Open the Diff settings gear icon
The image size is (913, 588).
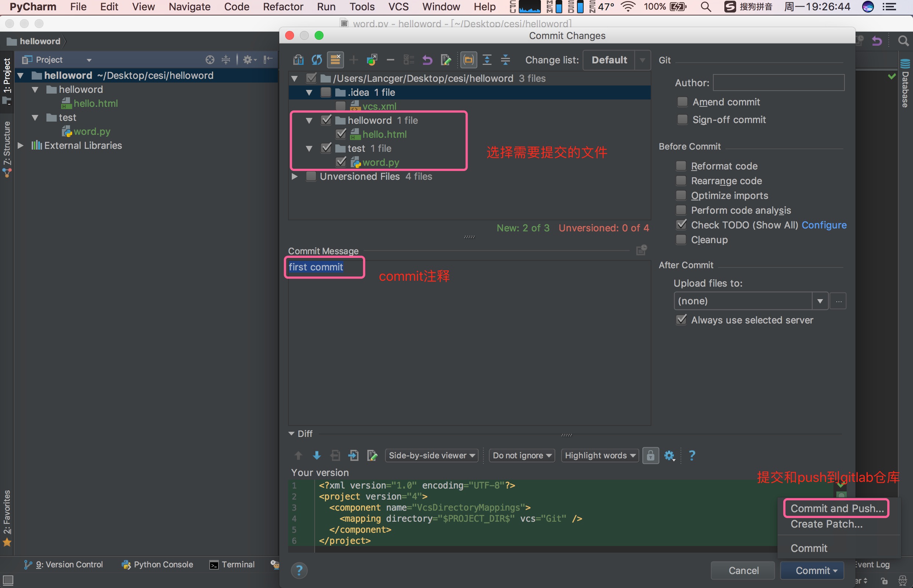[669, 455]
